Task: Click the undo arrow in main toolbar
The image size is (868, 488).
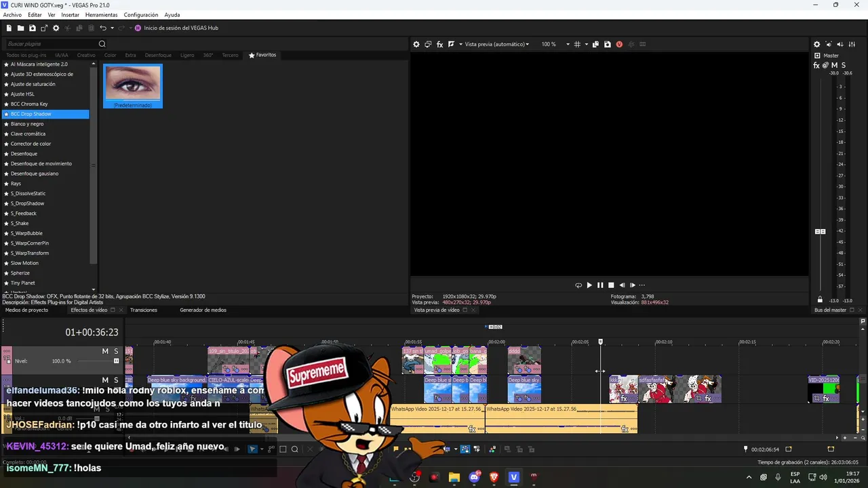Action: [103, 28]
